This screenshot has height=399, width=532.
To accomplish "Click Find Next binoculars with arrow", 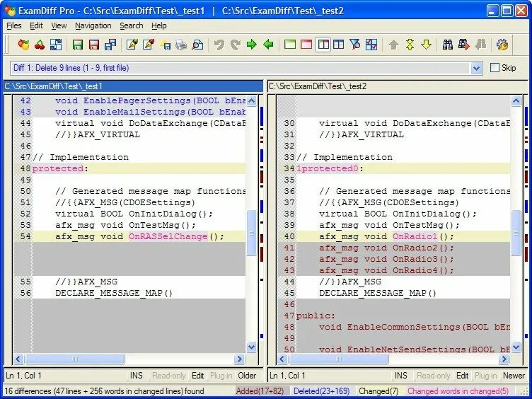I will 464,45.
